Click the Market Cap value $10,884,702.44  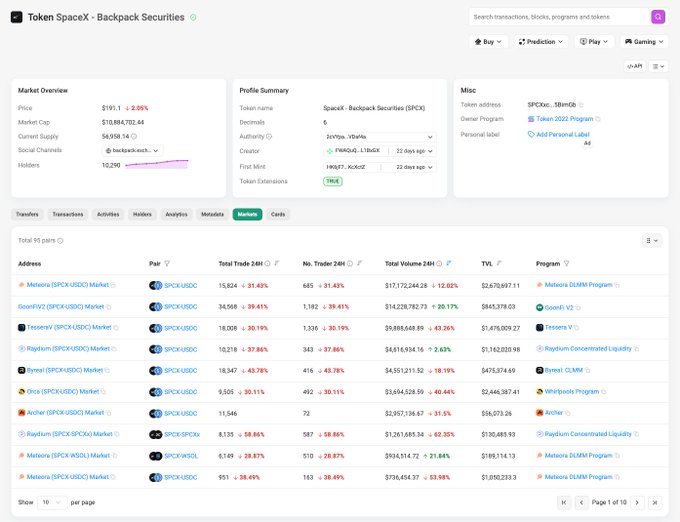pyautogui.click(x=123, y=122)
